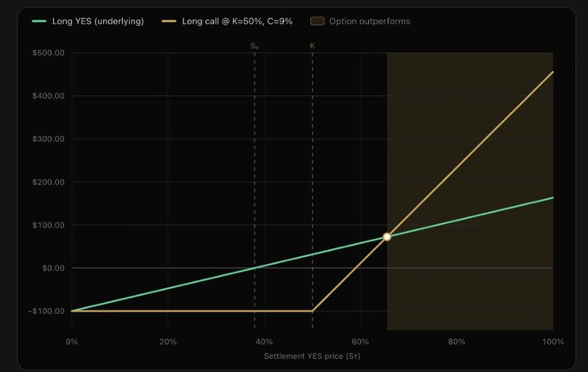
Task: Click the Settlement YES price axis title
Action: [312, 356]
